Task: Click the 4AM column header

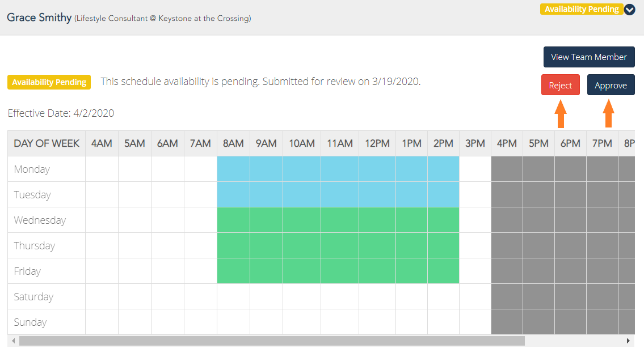Action: click(102, 143)
